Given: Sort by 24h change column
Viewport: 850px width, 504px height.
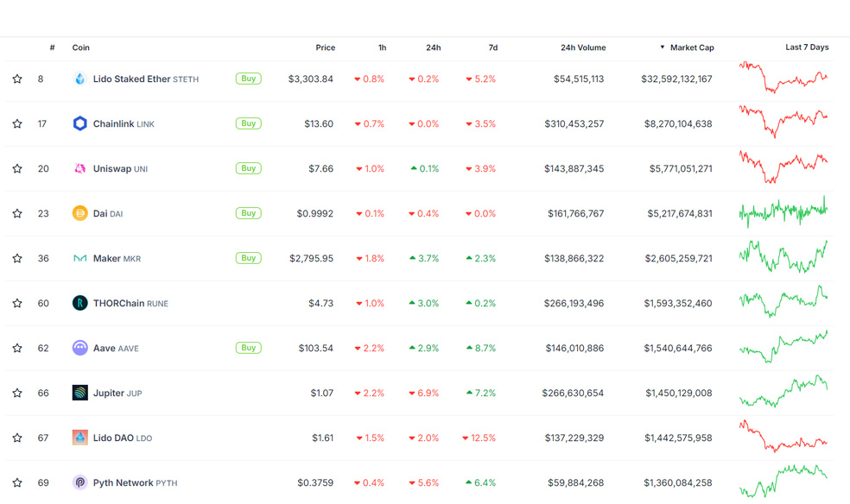Looking at the screenshot, I should tap(433, 47).
